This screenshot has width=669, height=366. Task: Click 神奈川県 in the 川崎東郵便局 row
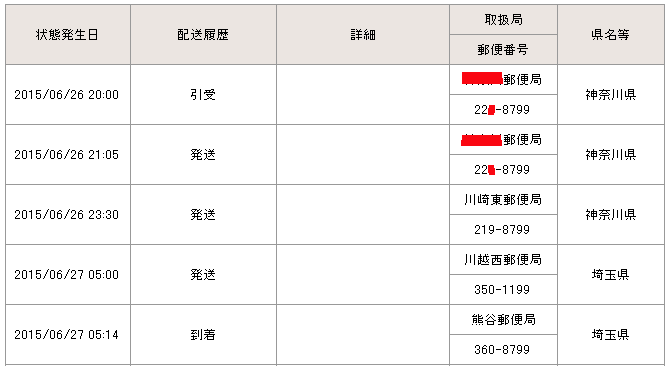611,214
